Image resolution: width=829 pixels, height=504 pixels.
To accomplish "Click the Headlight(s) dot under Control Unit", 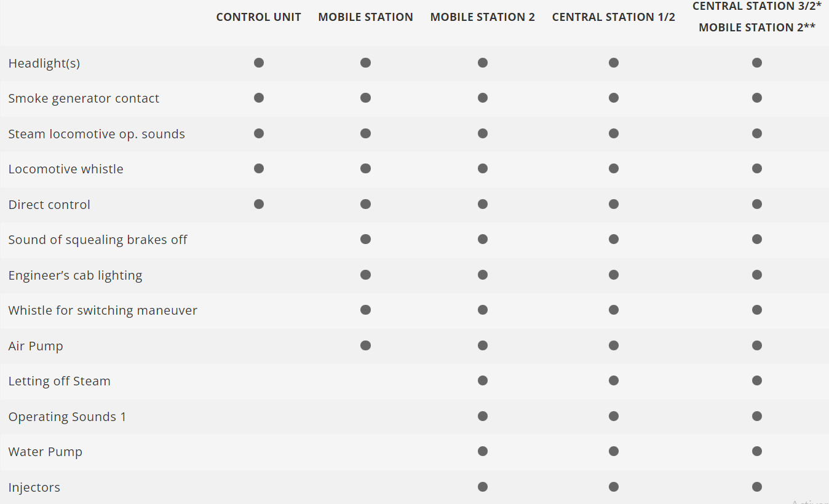I will click(x=259, y=63).
